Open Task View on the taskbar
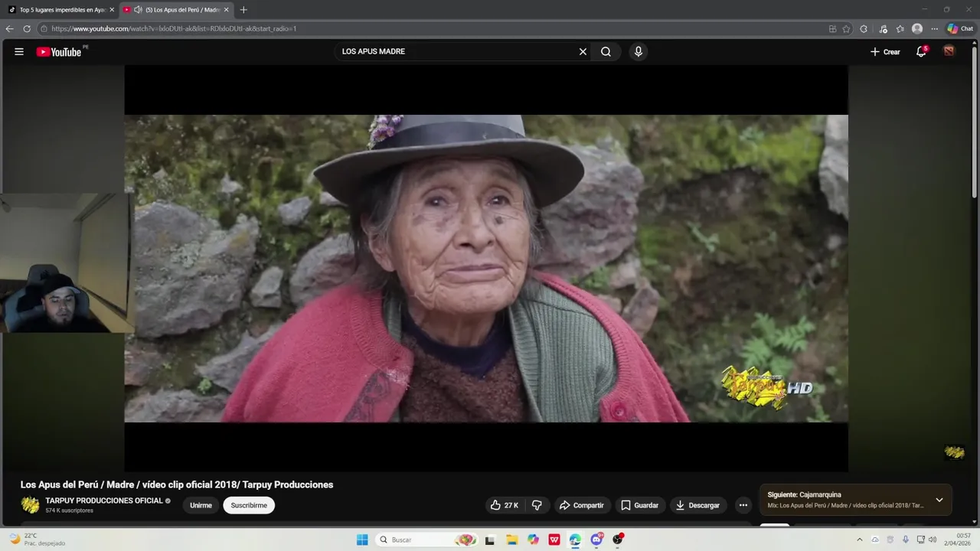 coord(490,540)
